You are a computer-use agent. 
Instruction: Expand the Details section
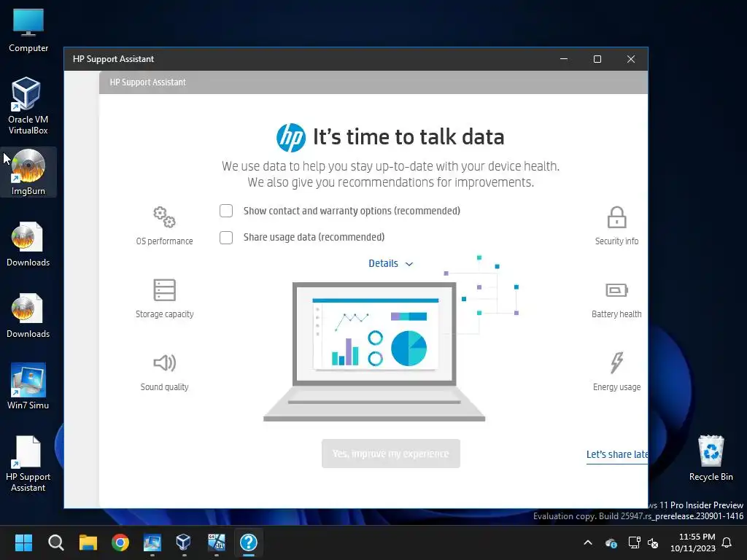391,263
